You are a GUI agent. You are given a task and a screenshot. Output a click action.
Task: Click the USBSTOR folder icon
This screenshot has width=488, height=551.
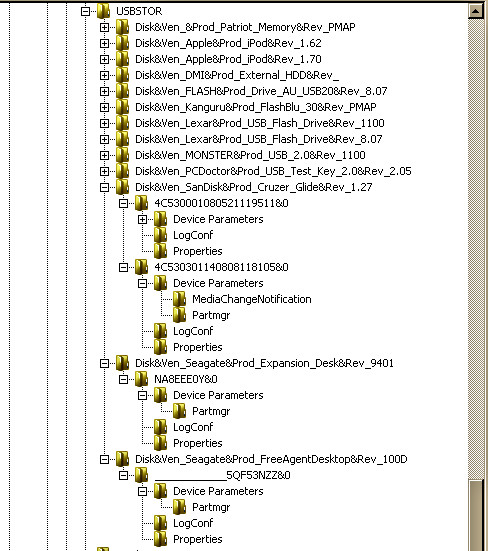click(103, 11)
